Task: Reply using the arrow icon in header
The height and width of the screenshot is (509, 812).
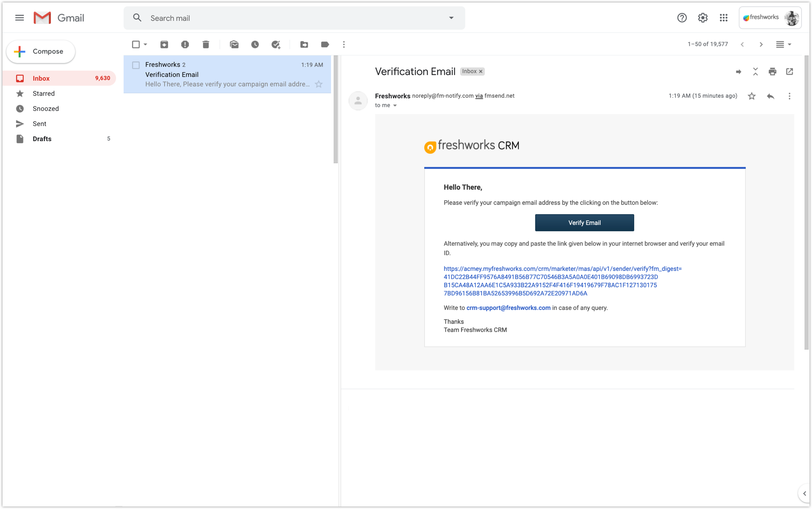Action: click(x=770, y=96)
